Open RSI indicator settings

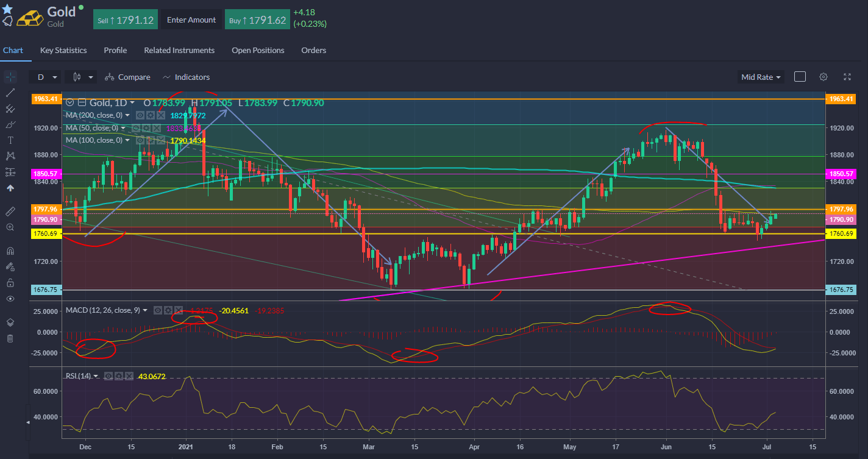point(119,375)
